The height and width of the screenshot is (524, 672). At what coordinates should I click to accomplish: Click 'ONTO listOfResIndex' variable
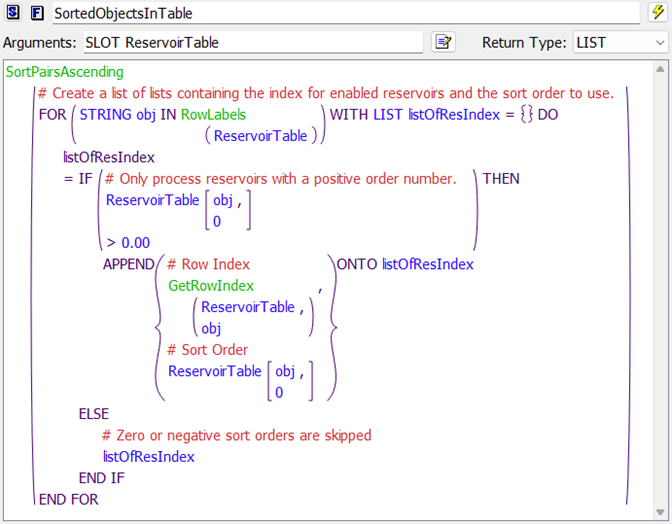[x=427, y=264]
